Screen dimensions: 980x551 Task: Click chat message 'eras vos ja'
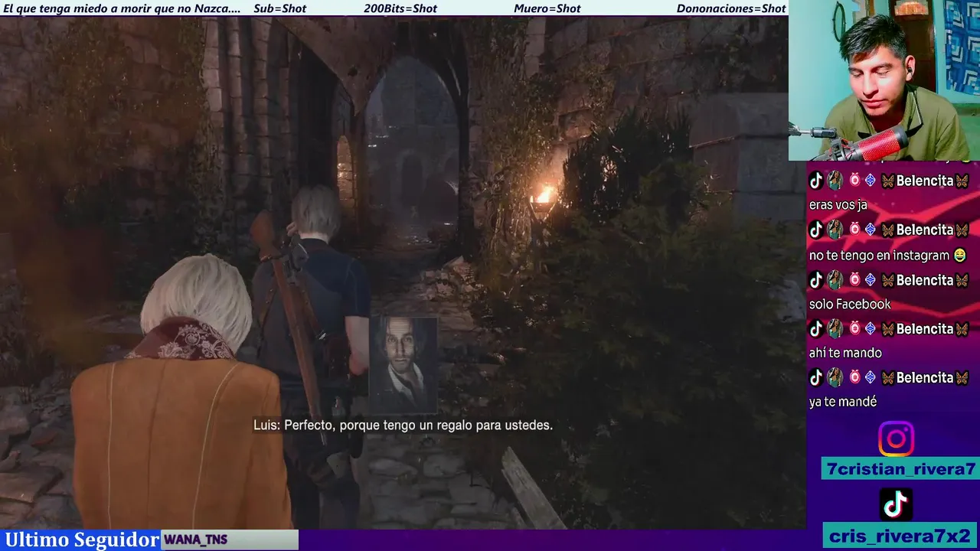[838, 205]
